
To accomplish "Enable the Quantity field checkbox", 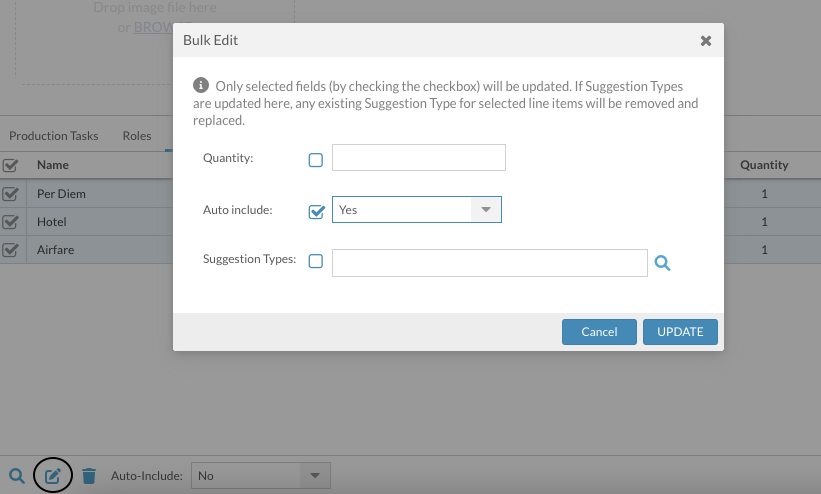I will click(316, 159).
